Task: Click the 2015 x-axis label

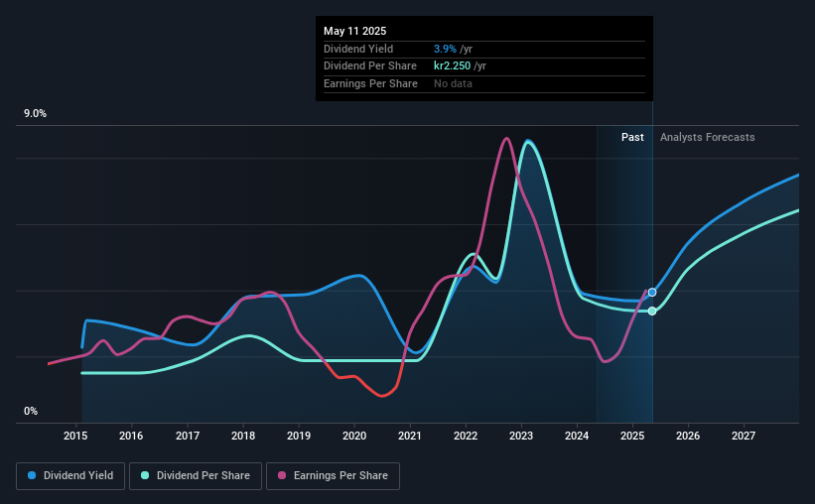Action: pyautogui.click(x=75, y=436)
